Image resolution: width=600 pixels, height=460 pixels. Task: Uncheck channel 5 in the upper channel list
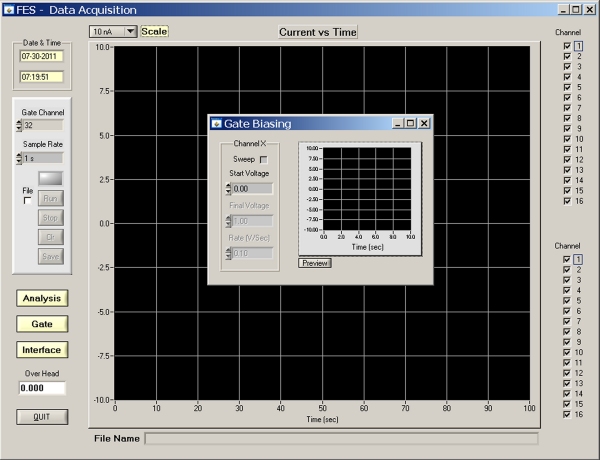[x=568, y=87]
